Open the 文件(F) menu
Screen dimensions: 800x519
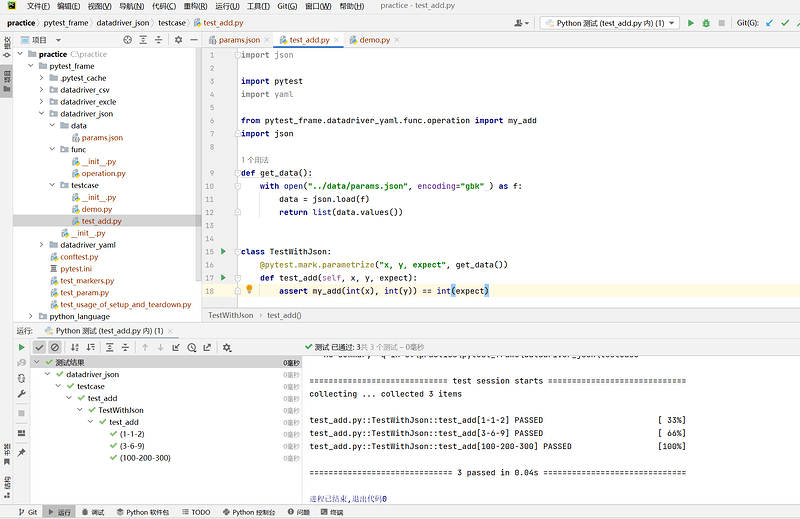pyautogui.click(x=38, y=6)
